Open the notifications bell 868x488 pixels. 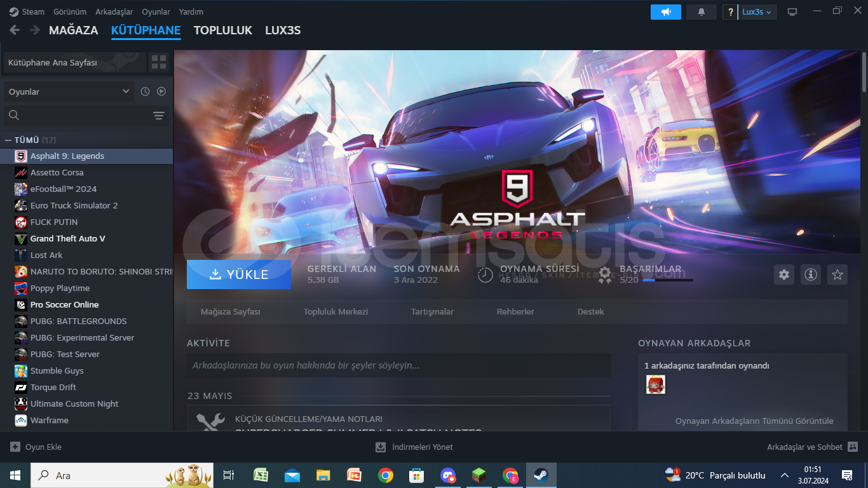click(x=702, y=12)
